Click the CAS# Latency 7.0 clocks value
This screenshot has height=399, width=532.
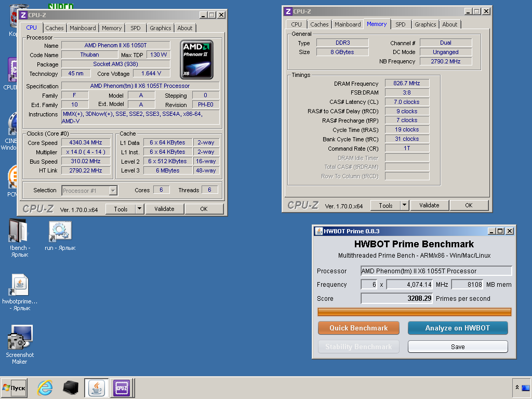407,102
